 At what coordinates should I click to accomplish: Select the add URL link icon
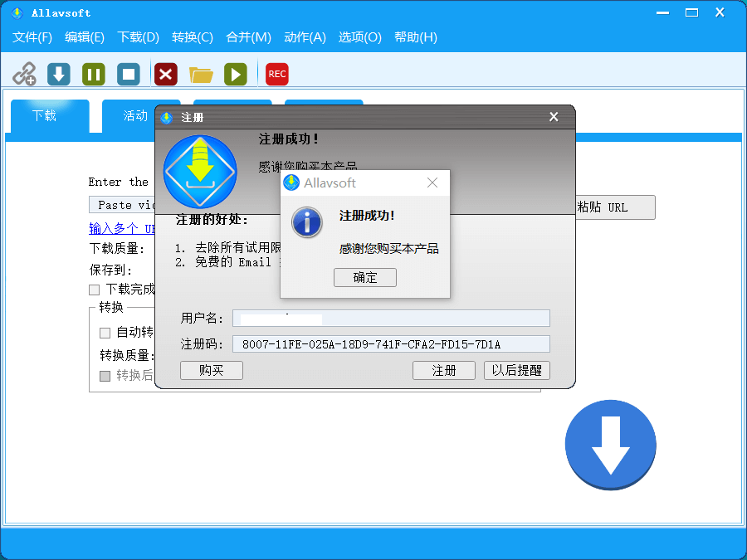25,74
